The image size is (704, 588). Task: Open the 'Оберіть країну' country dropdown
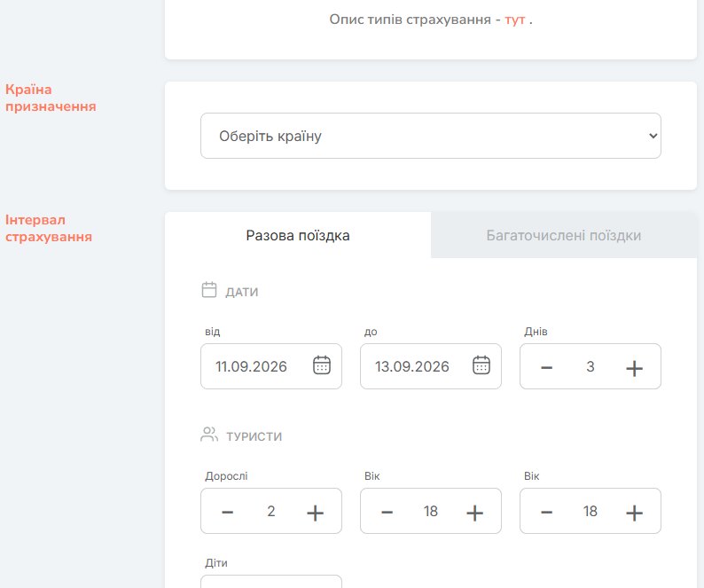(x=431, y=136)
